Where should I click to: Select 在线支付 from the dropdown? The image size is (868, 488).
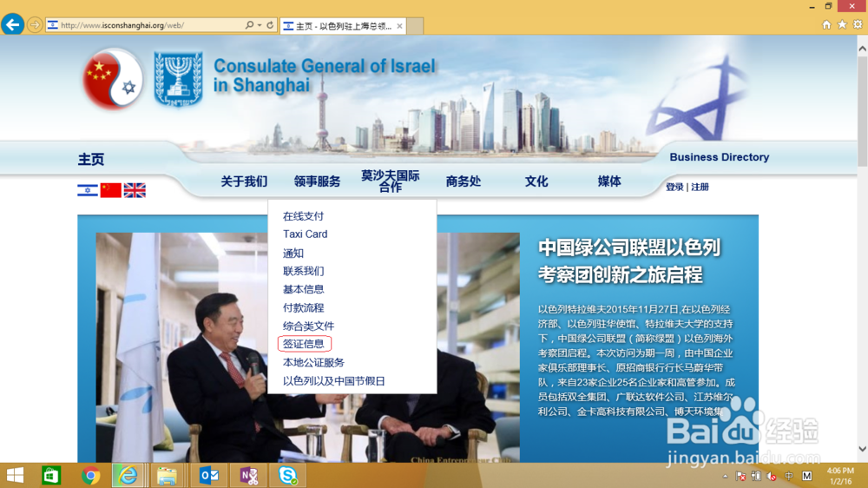tap(303, 216)
